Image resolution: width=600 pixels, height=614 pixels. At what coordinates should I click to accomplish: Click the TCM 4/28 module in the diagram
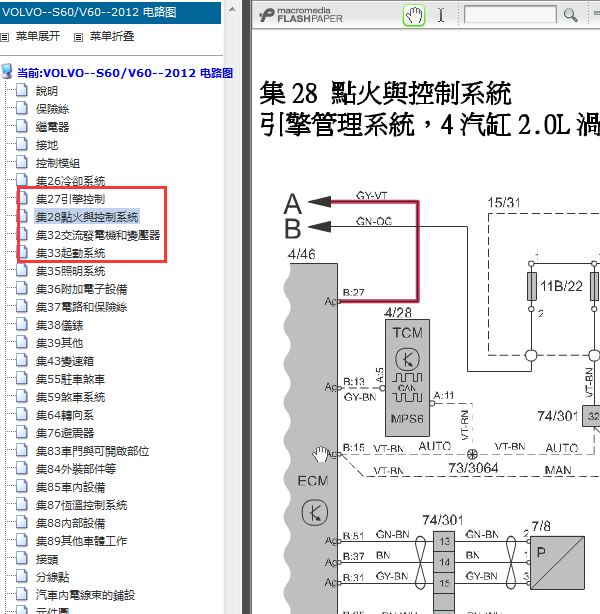coord(407,378)
